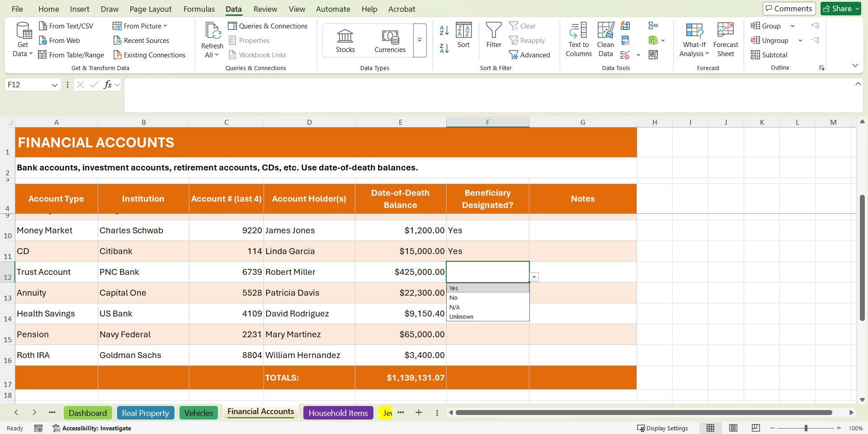Click the macro recording icon in status bar
The width and height of the screenshot is (868, 434).
pos(38,428)
